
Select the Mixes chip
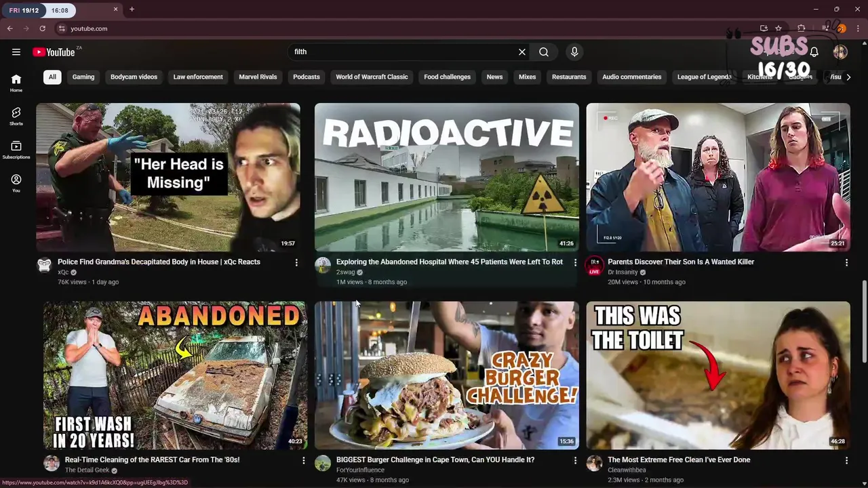pos(527,77)
